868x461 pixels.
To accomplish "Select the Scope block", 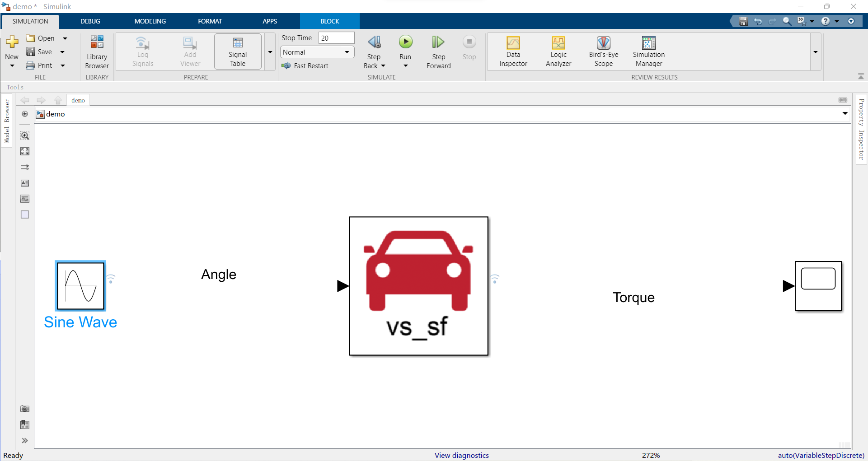I will (x=818, y=286).
